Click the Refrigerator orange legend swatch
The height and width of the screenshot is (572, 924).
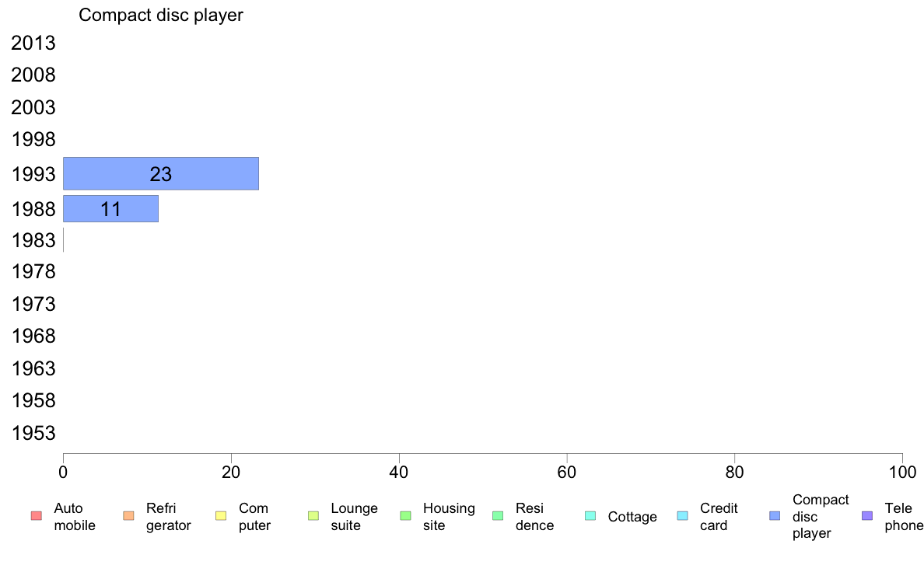[x=128, y=516]
